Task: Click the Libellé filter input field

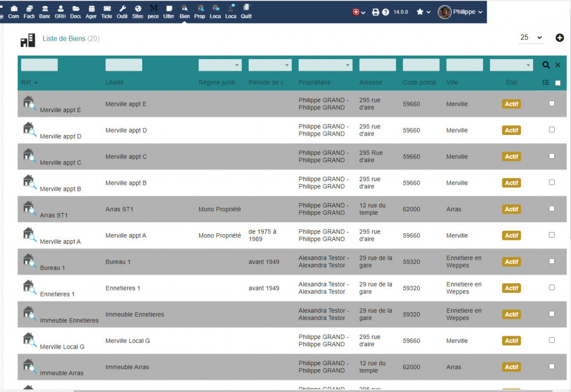Action: click(124, 65)
